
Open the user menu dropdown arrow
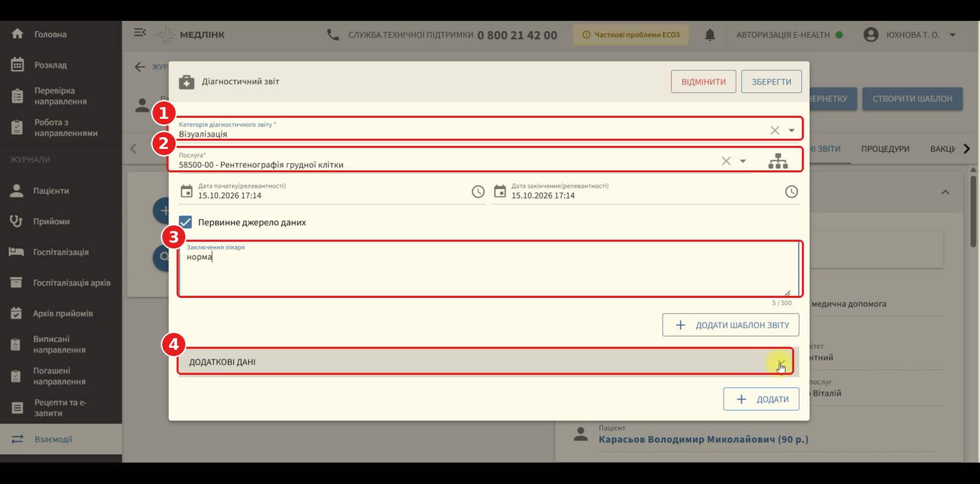pos(952,35)
